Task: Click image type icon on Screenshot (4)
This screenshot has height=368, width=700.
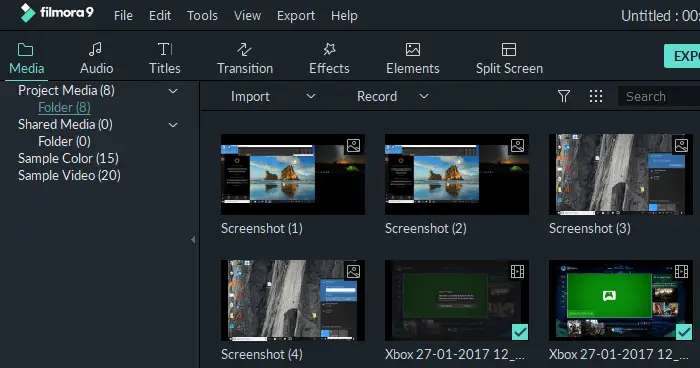Action: coord(354,272)
